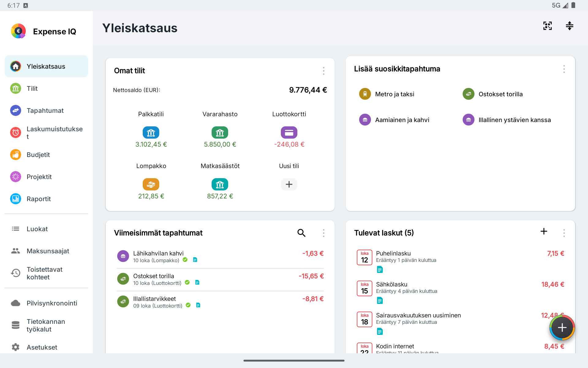Add the Metro ja taksi favorite transaction

coord(387,94)
